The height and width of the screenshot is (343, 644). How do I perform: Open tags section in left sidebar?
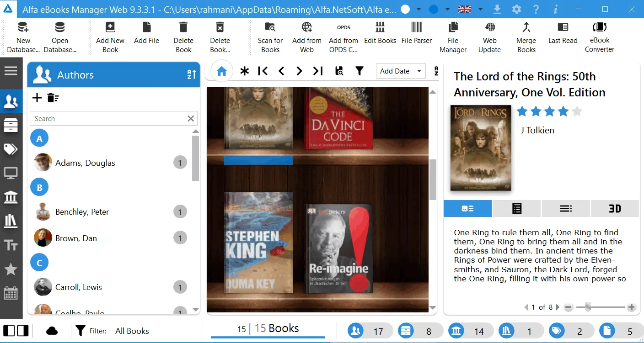coord(11,149)
